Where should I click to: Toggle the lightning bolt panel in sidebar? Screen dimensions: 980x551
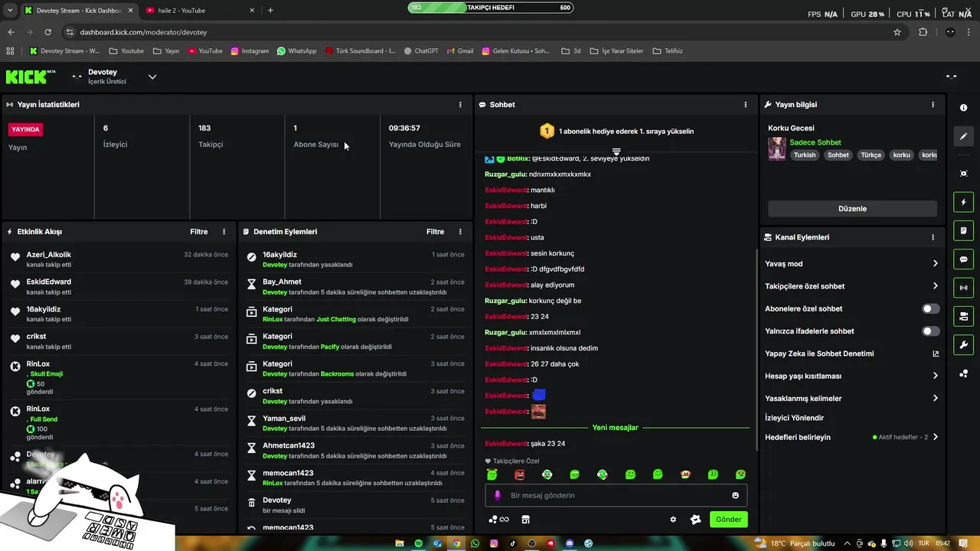pos(963,203)
